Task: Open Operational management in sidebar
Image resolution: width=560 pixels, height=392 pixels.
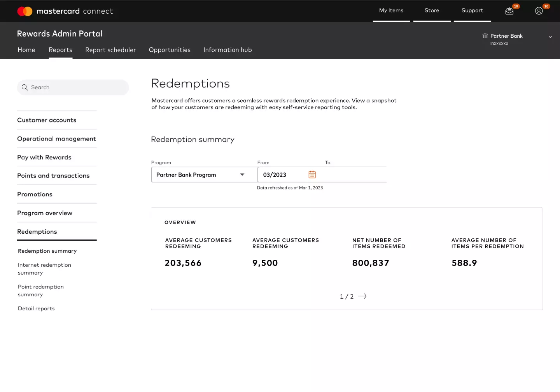Action: pos(56,139)
